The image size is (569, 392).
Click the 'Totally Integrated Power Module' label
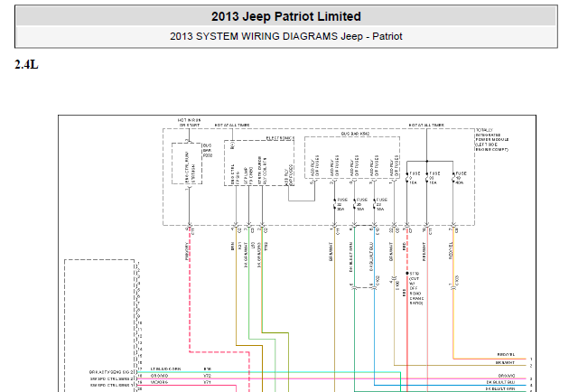[492, 140]
